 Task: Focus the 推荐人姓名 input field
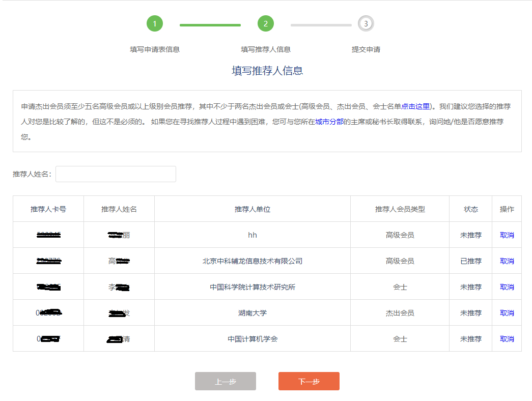coord(116,174)
